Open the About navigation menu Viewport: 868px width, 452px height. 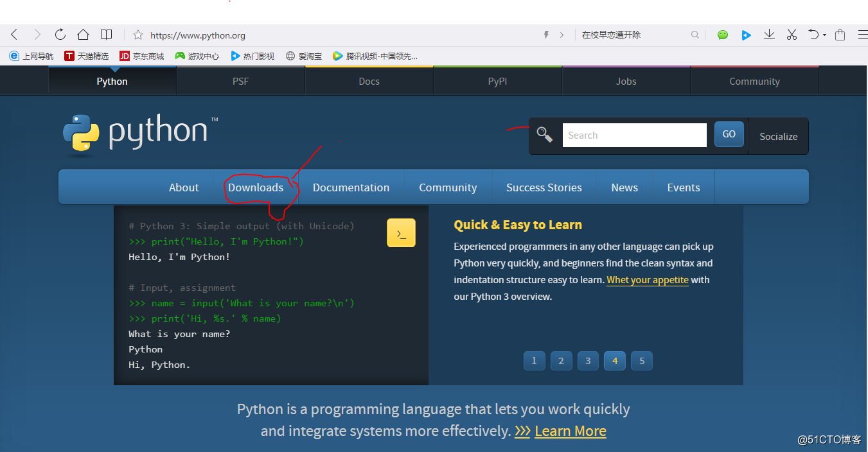(184, 187)
